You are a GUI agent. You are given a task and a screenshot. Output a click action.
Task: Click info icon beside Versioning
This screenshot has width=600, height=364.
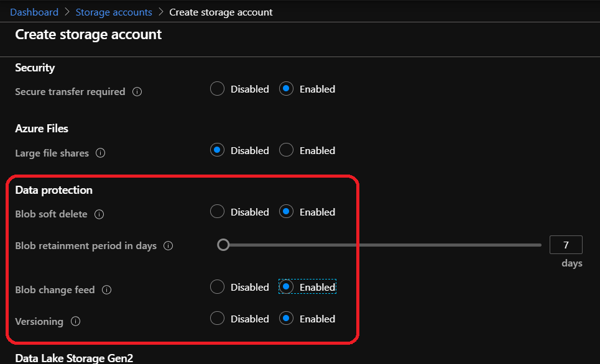(76, 322)
